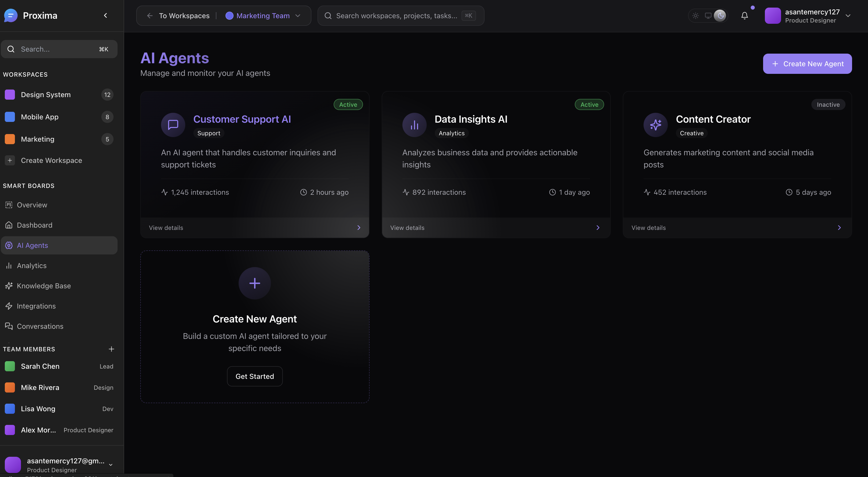Click the plus circle in Create New Agent card
Viewport: 868px width, 477px height.
[x=254, y=283]
